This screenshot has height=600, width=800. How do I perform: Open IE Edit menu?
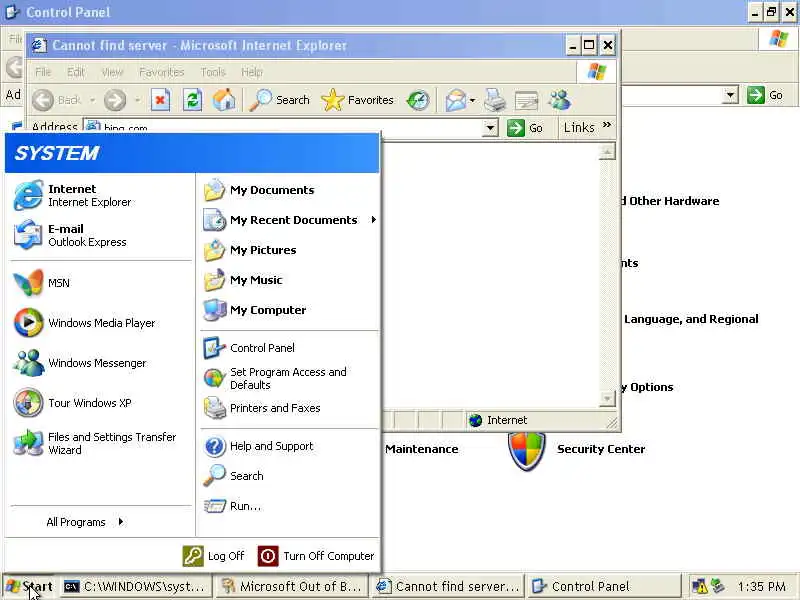76,72
